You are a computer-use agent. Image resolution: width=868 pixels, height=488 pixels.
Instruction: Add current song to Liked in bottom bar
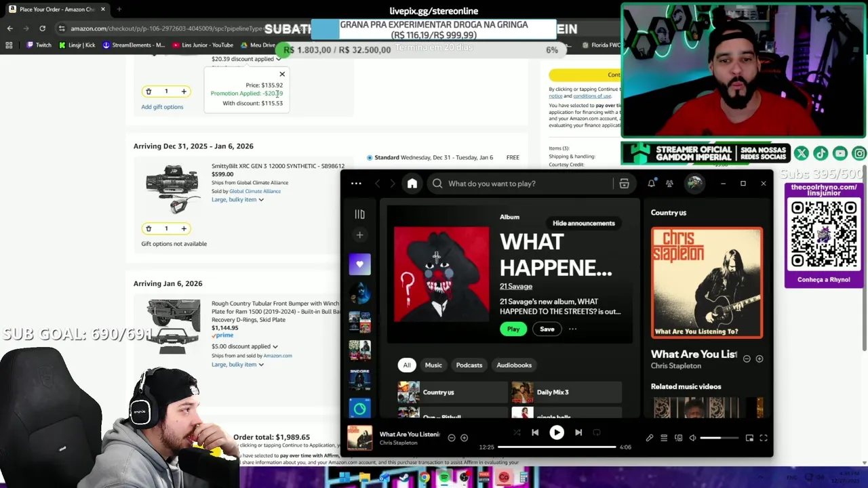[x=464, y=438]
